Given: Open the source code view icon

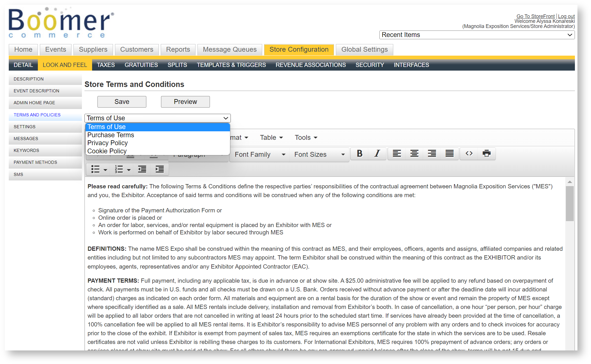Looking at the screenshot, I should 469,154.
